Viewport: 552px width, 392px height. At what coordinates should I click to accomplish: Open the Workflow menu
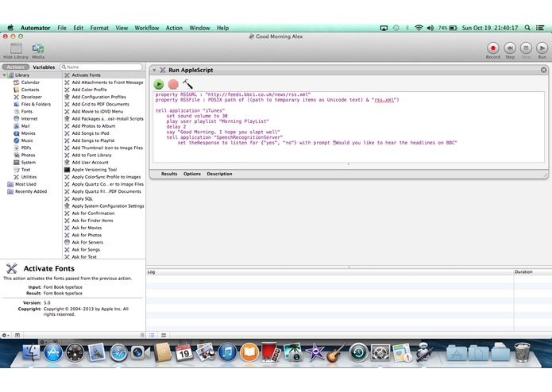tap(147, 28)
